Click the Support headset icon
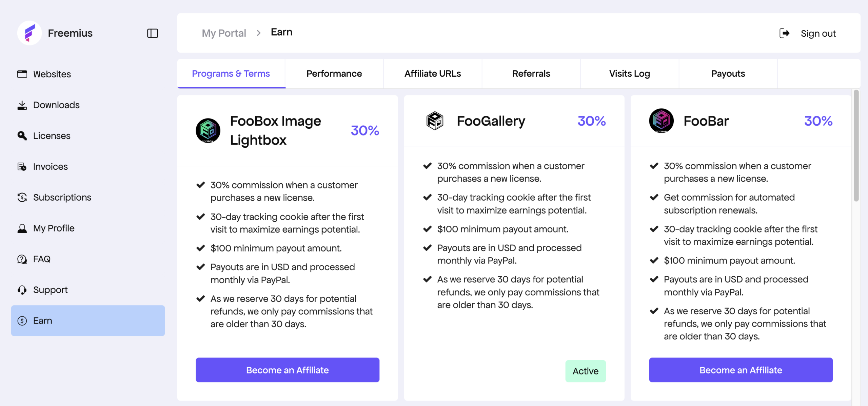 [22, 290]
